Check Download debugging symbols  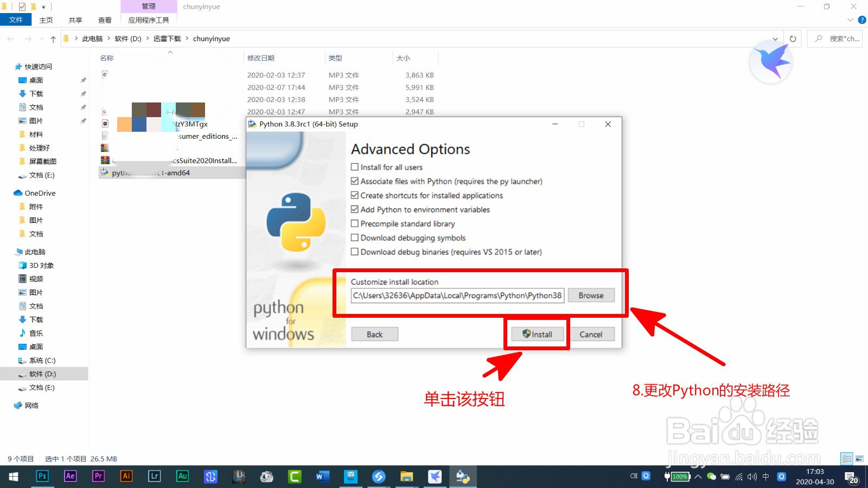[355, 237]
